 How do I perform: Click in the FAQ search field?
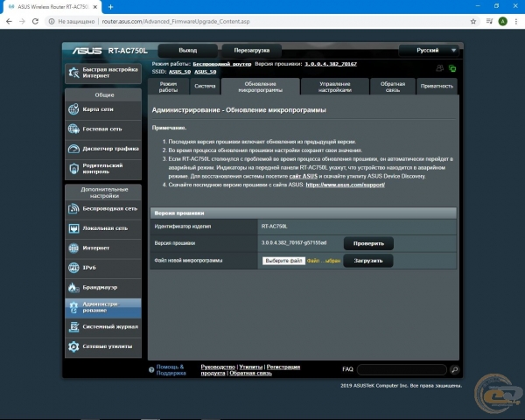coord(402,369)
